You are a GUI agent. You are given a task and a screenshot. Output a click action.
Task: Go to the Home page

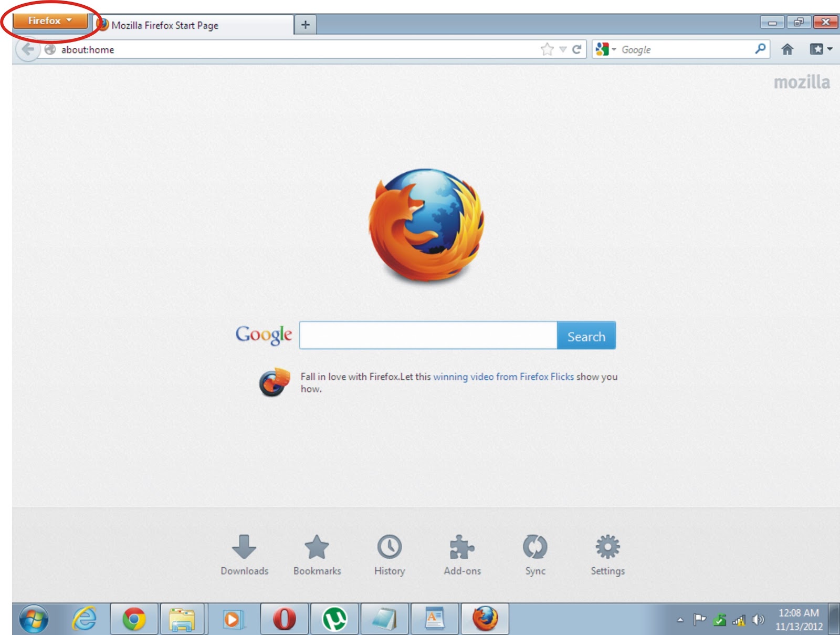point(787,49)
